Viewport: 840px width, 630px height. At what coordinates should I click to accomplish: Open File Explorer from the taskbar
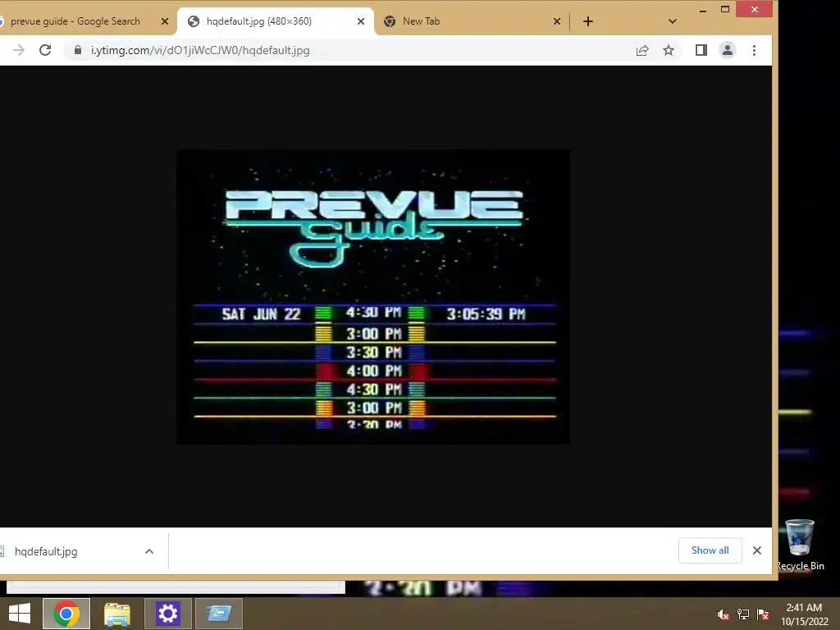point(117,614)
